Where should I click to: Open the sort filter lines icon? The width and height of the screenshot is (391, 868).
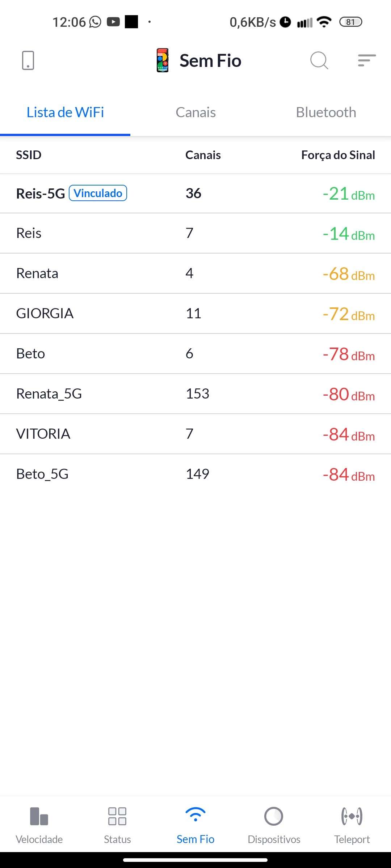[x=367, y=60]
